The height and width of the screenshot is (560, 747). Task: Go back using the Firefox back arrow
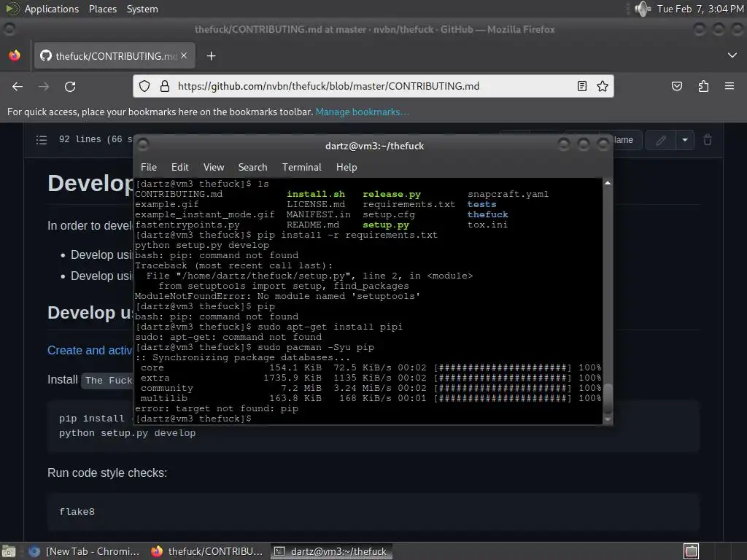[x=18, y=87]
